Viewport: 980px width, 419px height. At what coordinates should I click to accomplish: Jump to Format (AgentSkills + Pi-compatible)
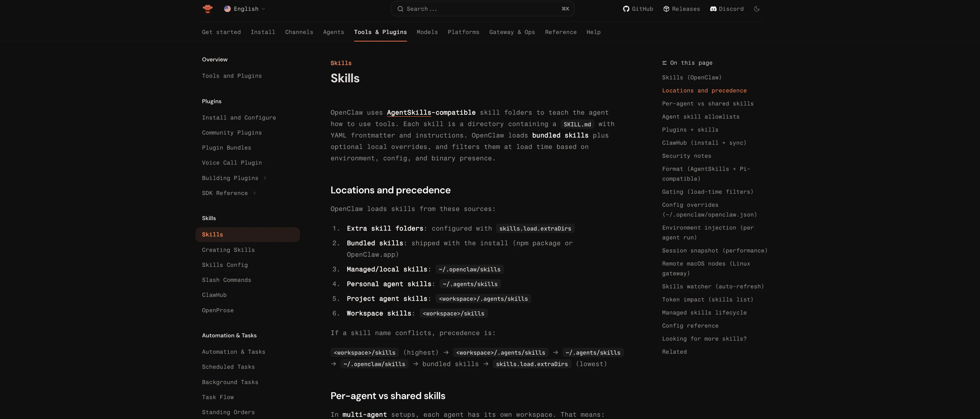[706, 173]
